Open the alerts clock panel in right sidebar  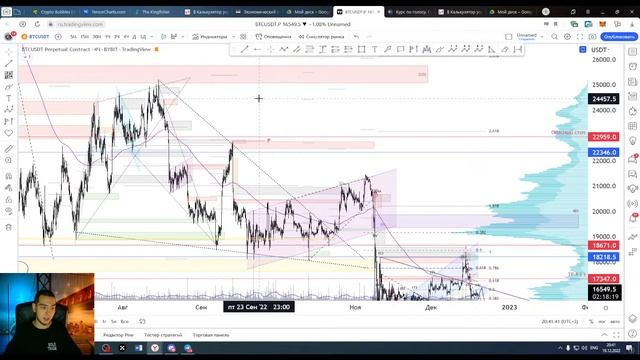(633, 67)
